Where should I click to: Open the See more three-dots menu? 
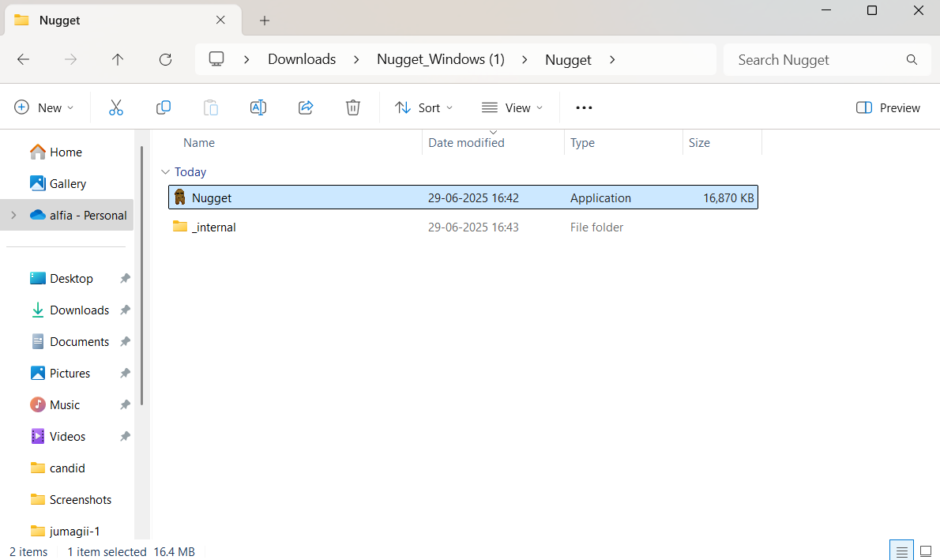pyautogui.click(x=584, y=108)
